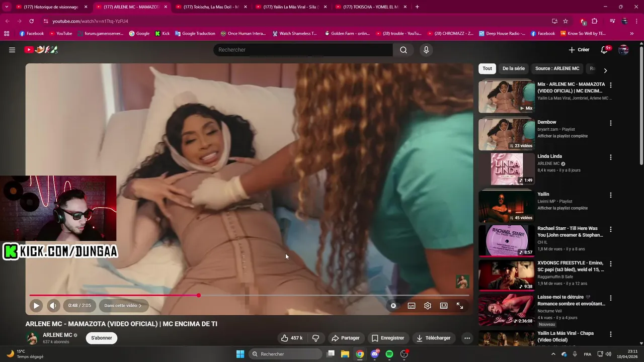Viewport: 644px width, 362px height.
Task: Click the video progress bar
Action: [249, 295]
